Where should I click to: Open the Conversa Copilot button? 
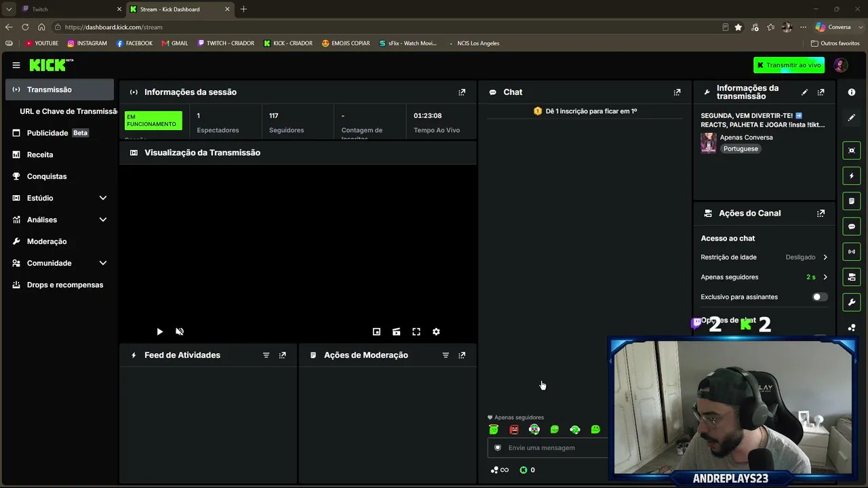click(x=833, y=27)
